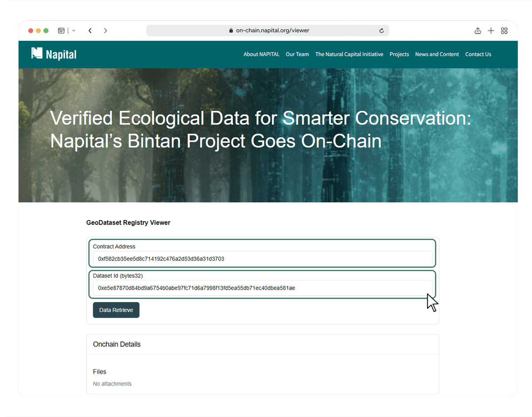Show the tab overview grid icon
This screenshot has height=417, width=532.
pos(504,31)
